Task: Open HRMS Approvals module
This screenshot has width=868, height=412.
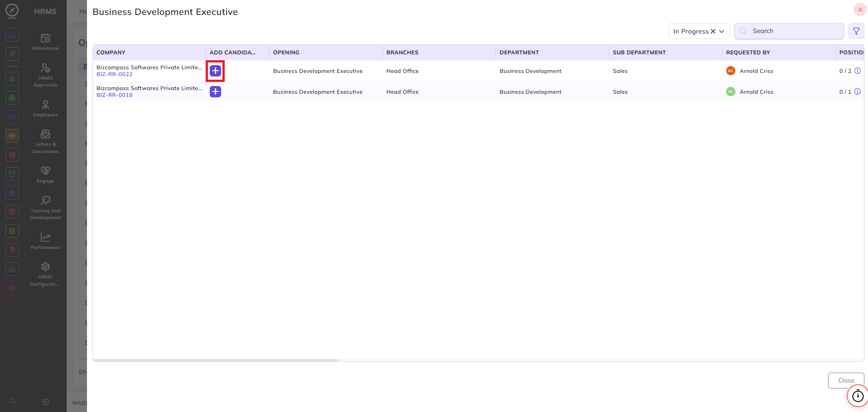Action: [45, 75]
